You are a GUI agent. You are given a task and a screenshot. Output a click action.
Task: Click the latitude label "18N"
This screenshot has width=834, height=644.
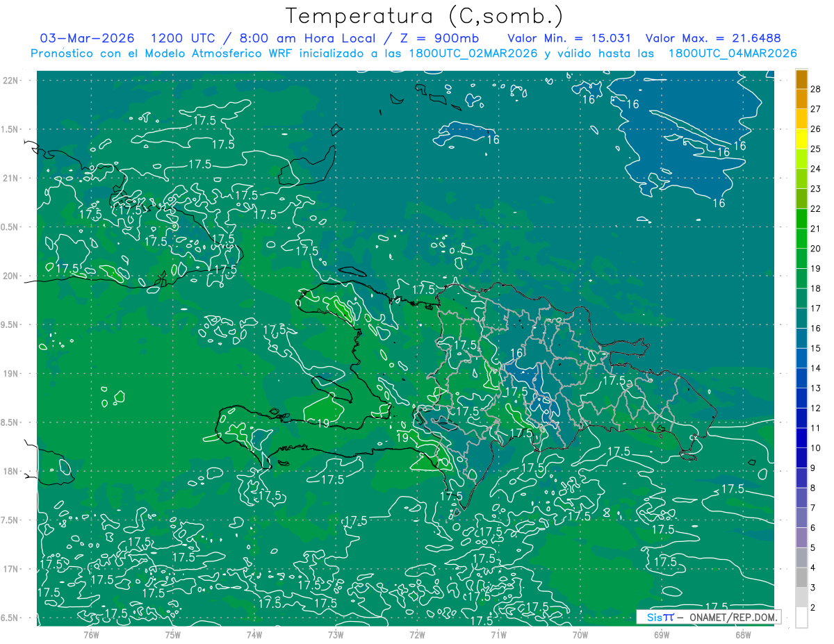click(x=10, y=471)
